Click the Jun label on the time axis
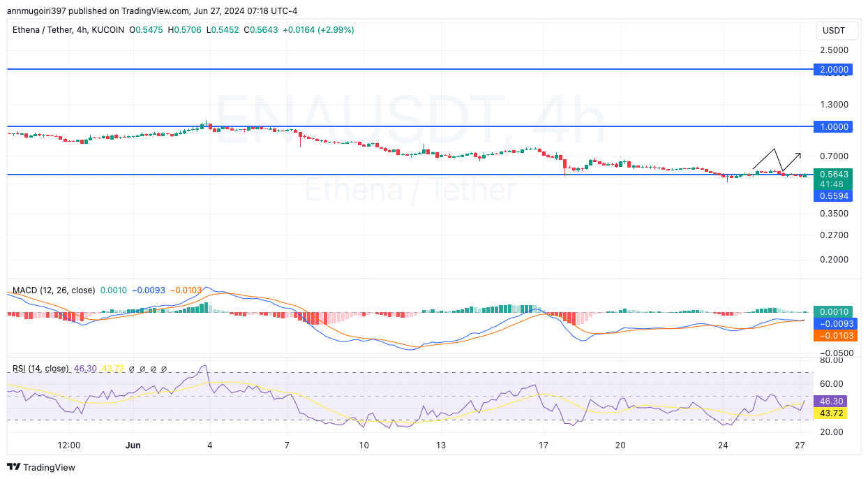The image size is (868, 479). click(x=133, y=445)
